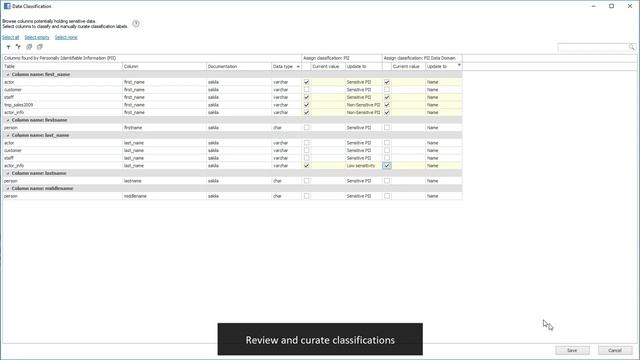Image resolution: width=640 pixels, height=360 pixels.
Task: Collapse the Column name: middlename group
Action: [x=8, y=189]
